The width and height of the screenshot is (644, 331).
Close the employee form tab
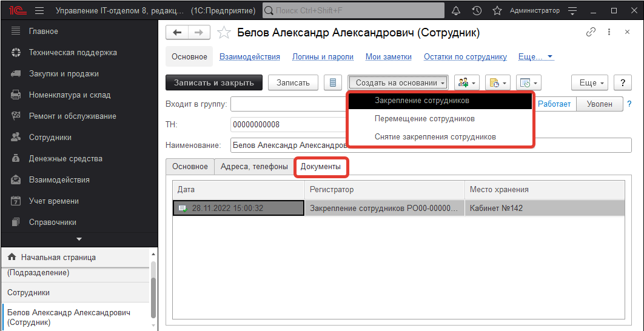click(627, 32)
